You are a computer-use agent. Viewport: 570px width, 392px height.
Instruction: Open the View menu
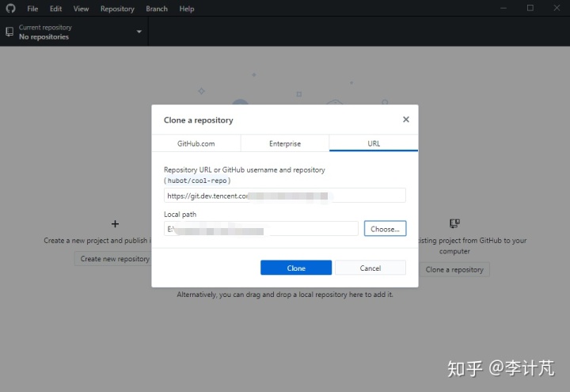[81, 9]
